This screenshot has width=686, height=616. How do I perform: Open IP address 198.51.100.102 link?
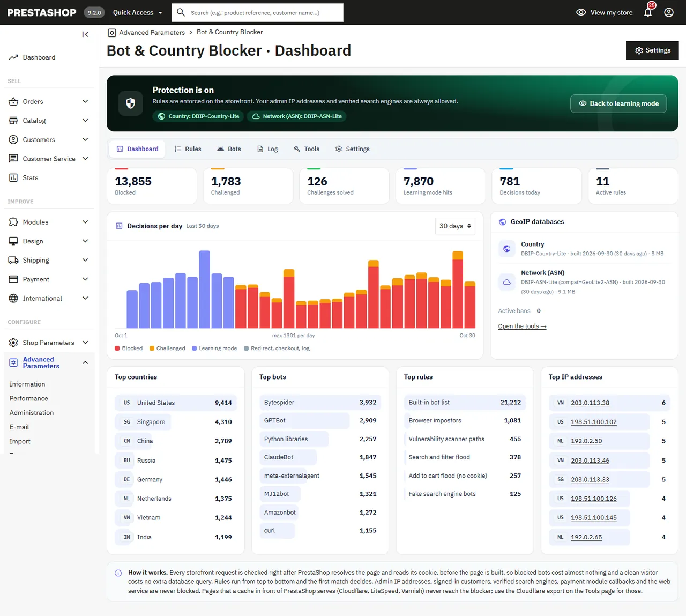(594, 422)
